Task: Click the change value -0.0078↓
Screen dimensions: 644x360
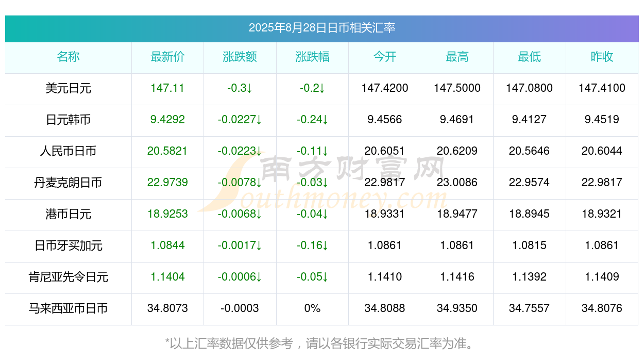Action: [240, 183]
